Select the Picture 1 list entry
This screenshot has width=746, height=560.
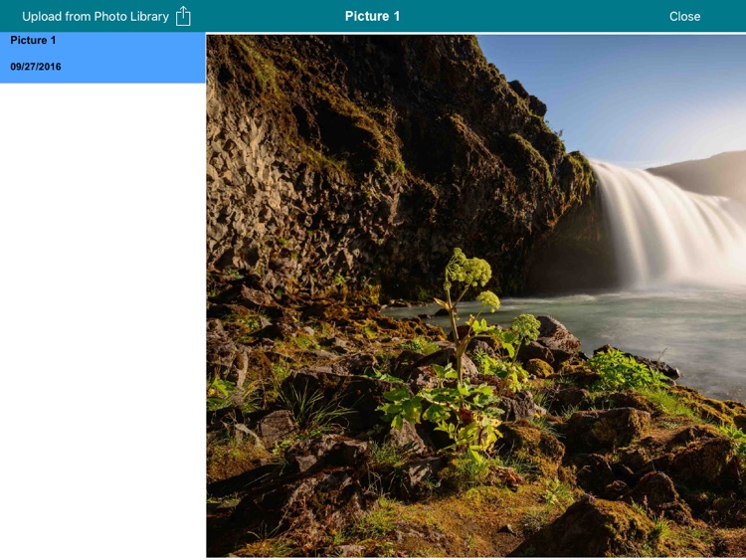coord(102,58)
